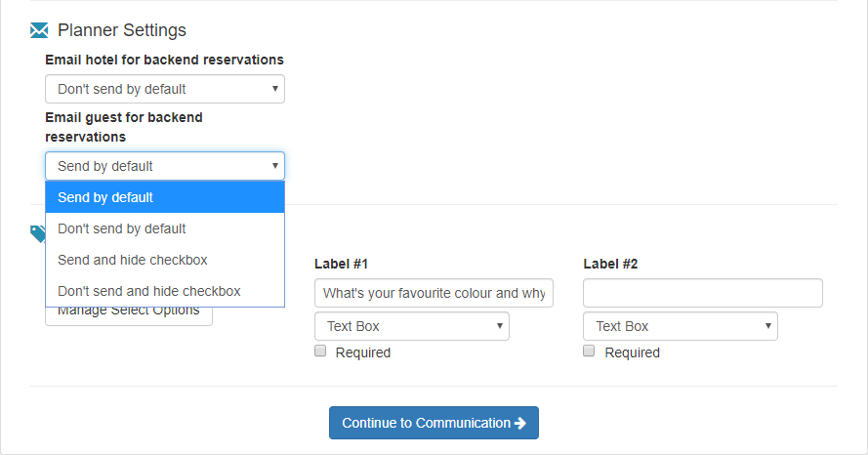This screenshot has width=868, height=455.
Task: Click the partially hidden tag icon
Action: coord(37,232)
